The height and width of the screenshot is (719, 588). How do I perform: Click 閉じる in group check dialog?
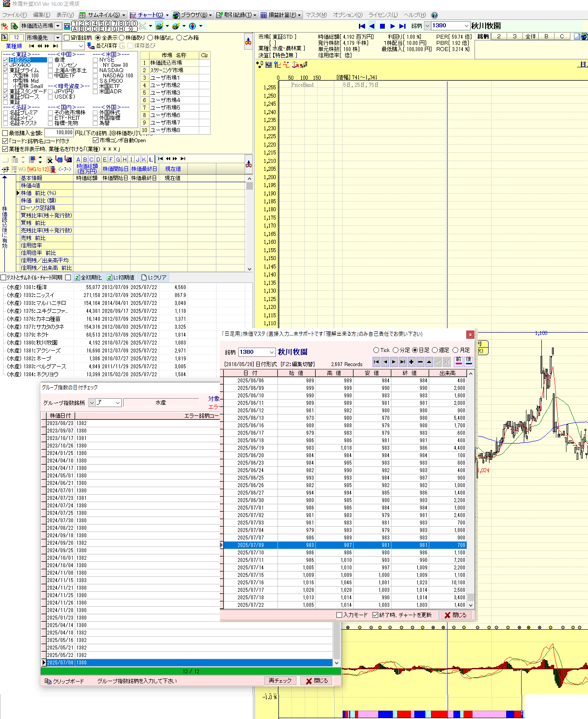click(316, 681)
